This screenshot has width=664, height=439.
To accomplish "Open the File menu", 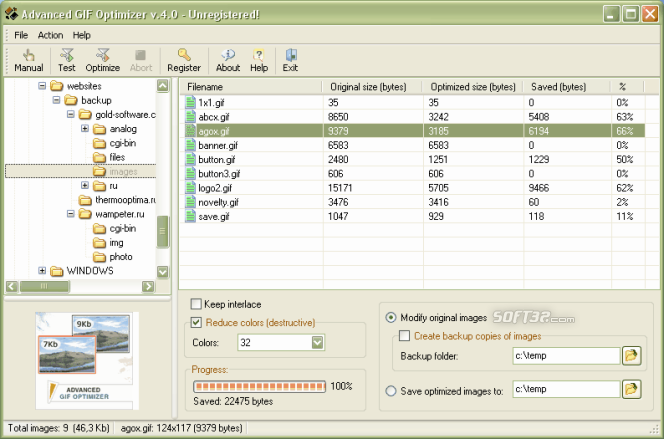I will 21,35.
